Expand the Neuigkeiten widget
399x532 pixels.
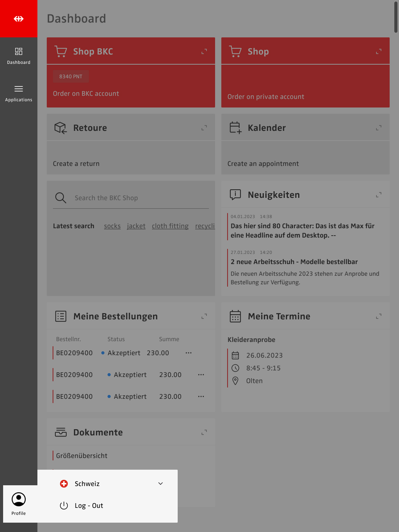[x=379, y=195]
